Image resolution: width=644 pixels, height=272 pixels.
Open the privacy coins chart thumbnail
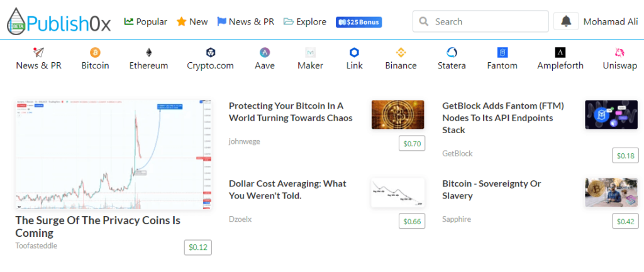(x=114, y=154)
